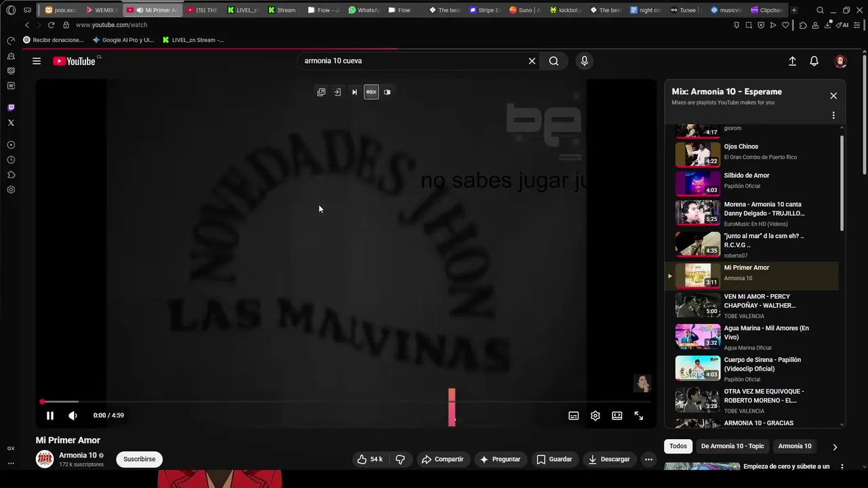Select the 'De Armonia 10 - Topic' chip
The height and width of the screenshot is (488, 868).
732,446
